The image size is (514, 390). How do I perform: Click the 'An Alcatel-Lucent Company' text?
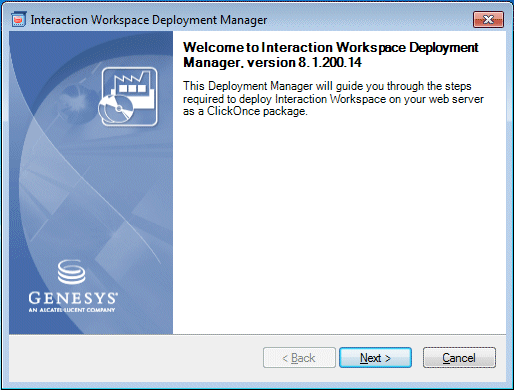72,310
